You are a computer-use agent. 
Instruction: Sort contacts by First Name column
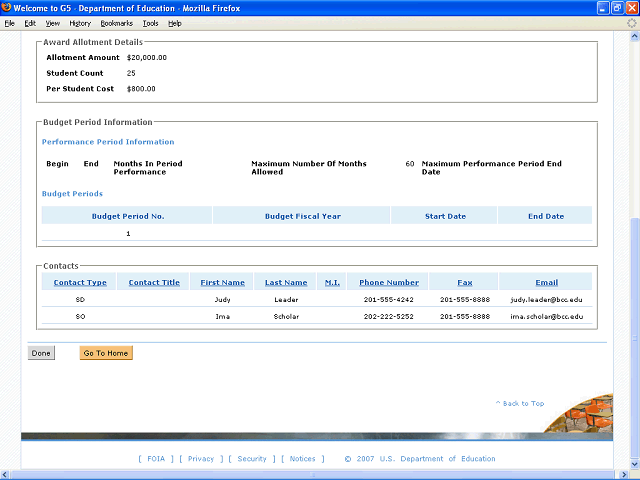(222, 283)
